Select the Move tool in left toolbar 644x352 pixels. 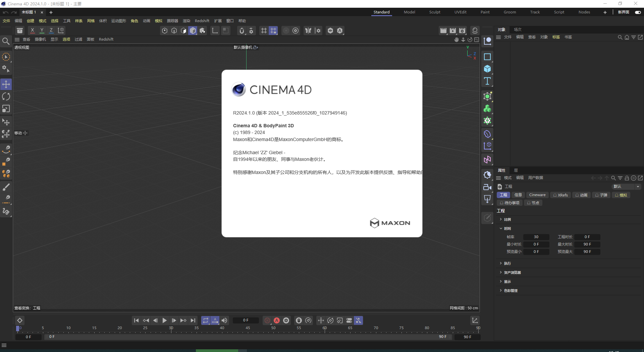coord(6,84)
